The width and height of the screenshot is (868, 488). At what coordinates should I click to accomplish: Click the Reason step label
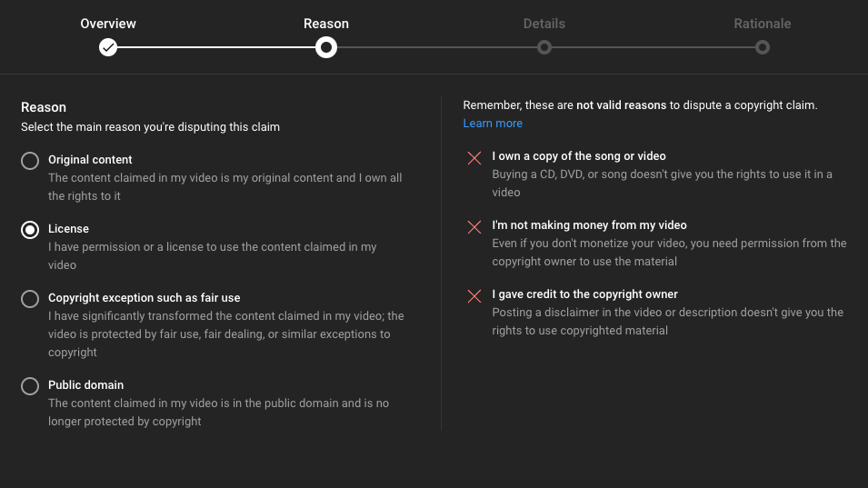click(326, 24)
